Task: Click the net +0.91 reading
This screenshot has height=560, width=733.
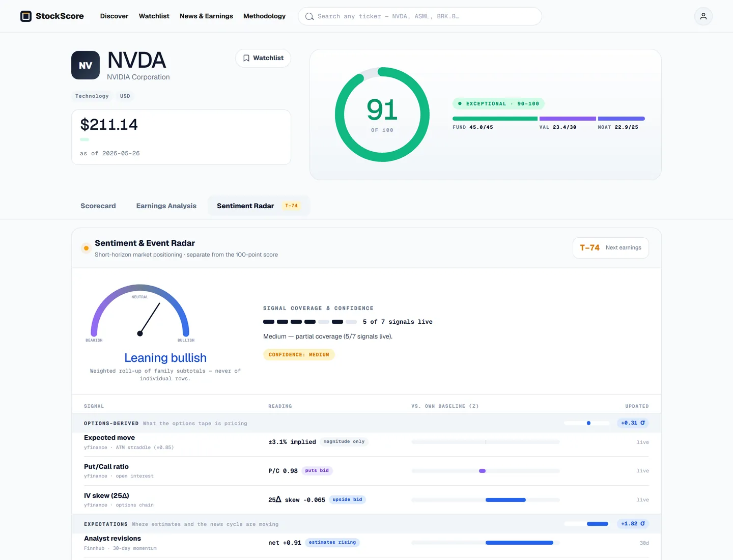Action: tap(285, 543)
